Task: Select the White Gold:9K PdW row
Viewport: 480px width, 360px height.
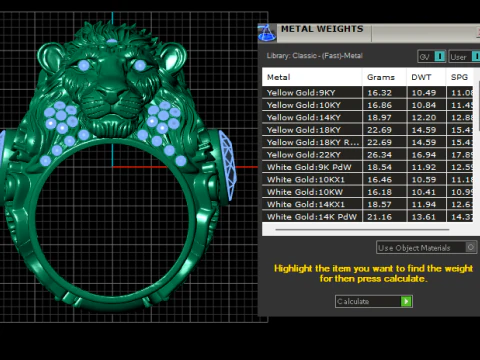Action: point(368,167)
